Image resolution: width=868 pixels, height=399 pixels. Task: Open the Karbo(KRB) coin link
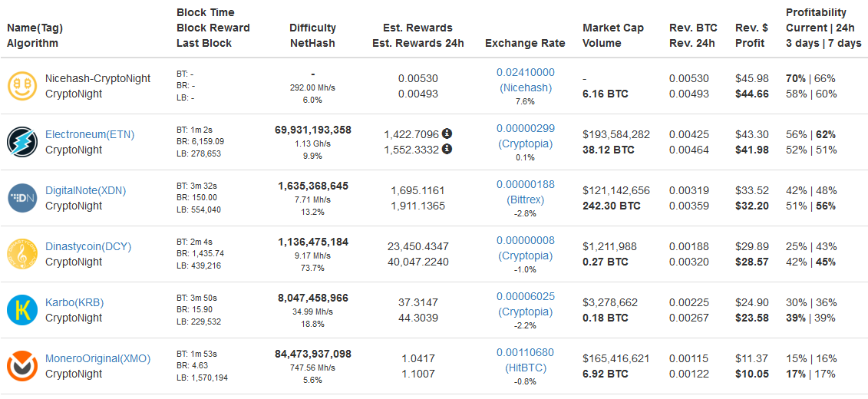74,303
